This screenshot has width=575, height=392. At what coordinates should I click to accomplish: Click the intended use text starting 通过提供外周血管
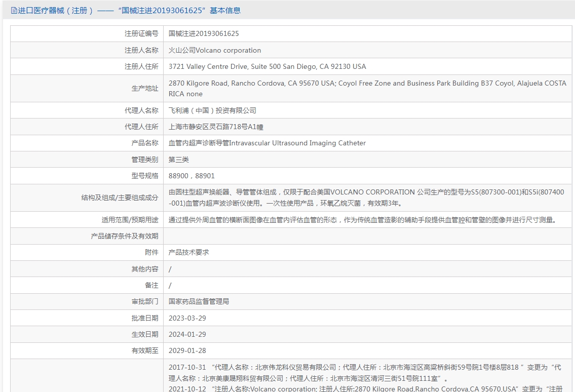(x=364, y=220)
